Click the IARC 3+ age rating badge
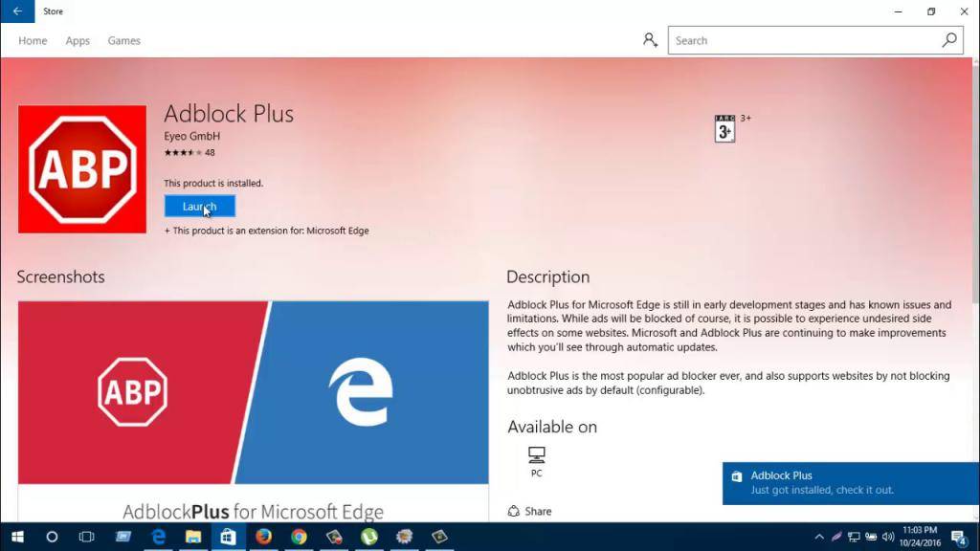Viewport: 980px width, 551px height. point(725,129)
